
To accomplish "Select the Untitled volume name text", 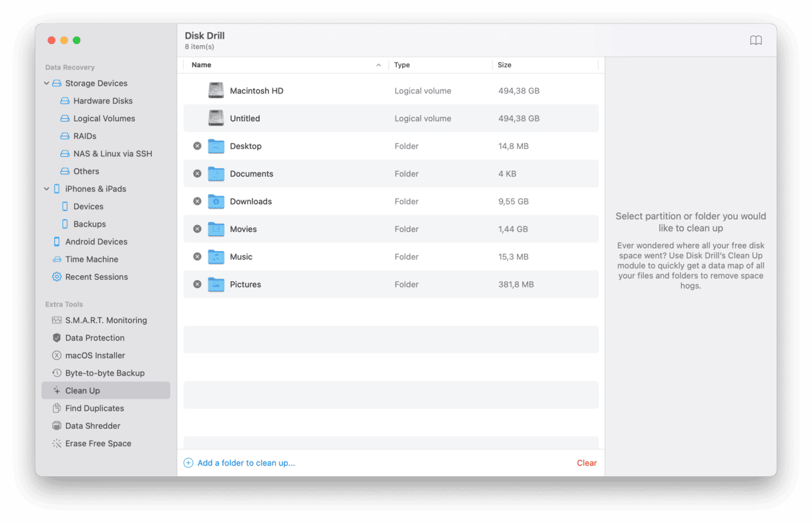I will click(245, 118).
